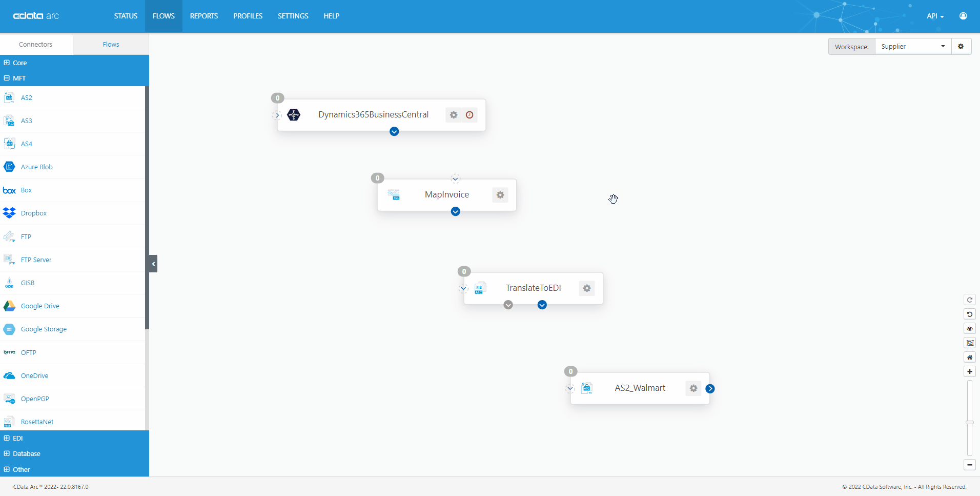Viewport: 980px width, 496px height.
Task: Open the REPORTS menu
Action: 204,16
